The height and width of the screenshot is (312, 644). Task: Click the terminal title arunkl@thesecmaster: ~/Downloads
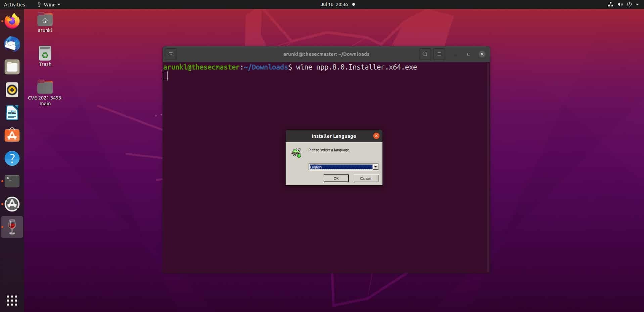click(x=326, y=54)
